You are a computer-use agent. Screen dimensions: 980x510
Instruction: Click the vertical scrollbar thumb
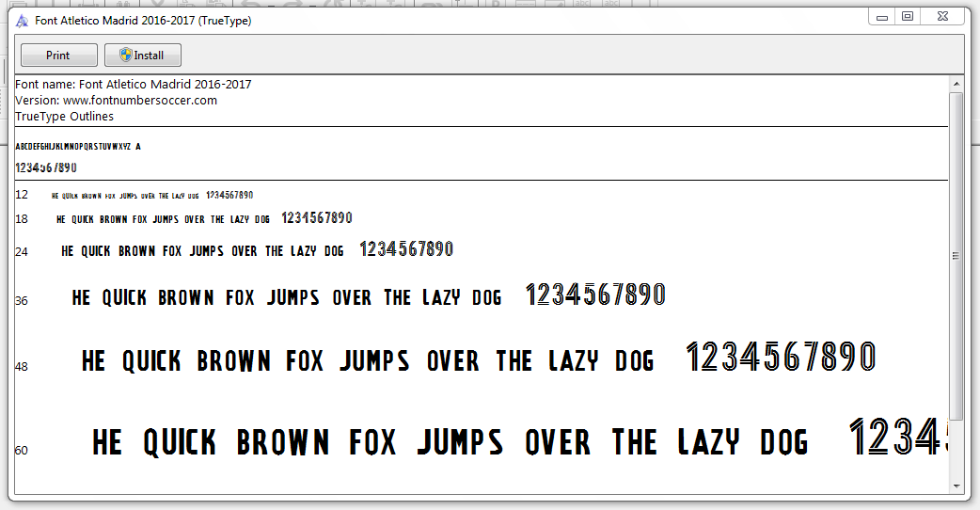956,256
